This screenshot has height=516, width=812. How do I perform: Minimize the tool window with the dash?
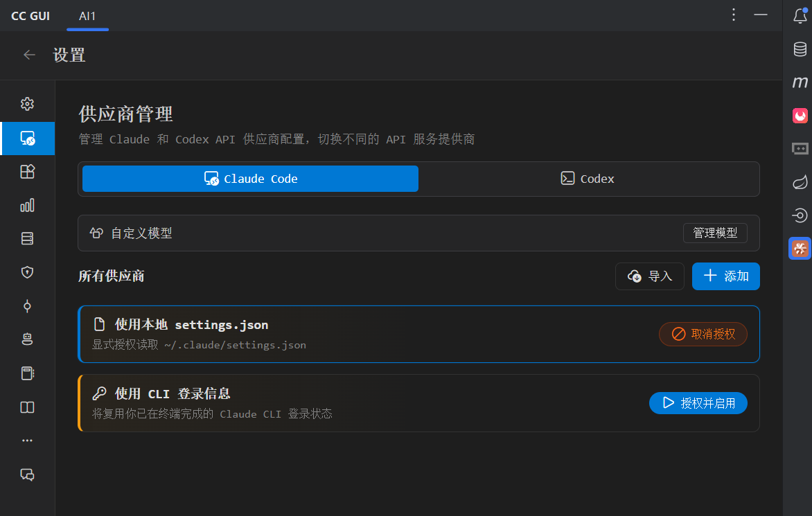click(x=761, y=15)
